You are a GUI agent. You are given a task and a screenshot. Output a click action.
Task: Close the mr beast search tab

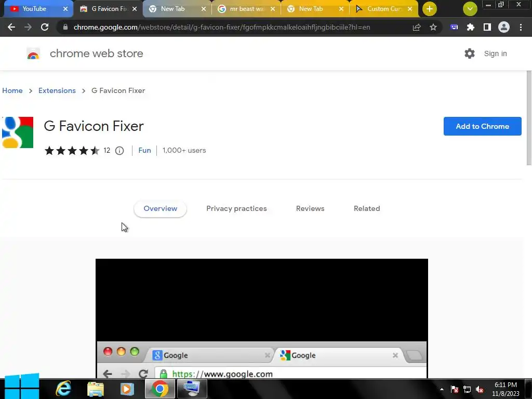point(273,9)
